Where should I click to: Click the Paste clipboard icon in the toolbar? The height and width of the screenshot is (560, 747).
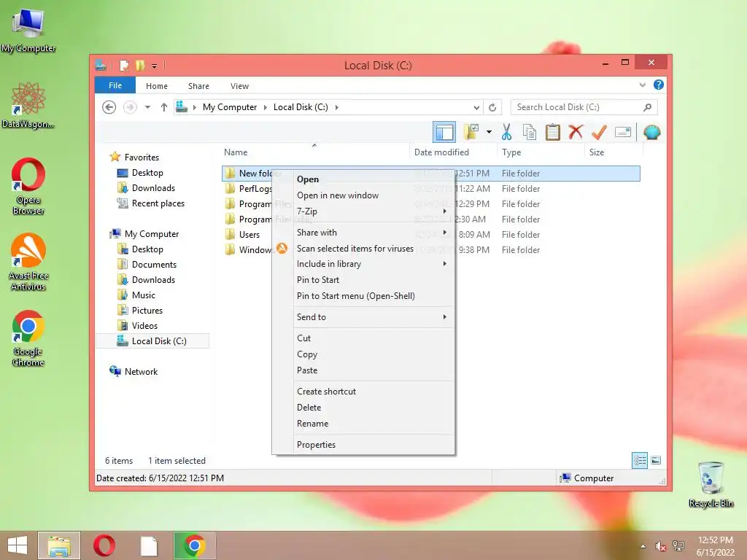click(553, 132)
